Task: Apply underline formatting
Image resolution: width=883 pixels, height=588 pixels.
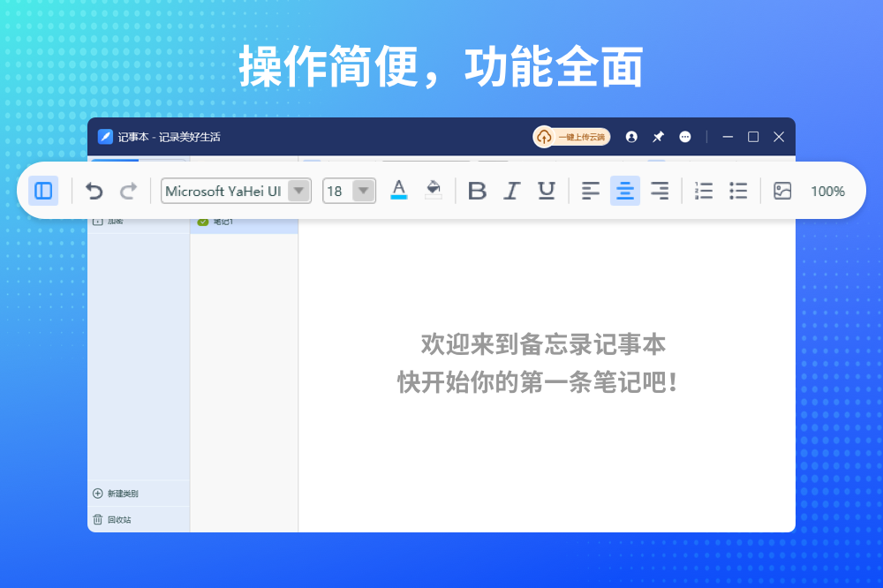Action: 547,191
